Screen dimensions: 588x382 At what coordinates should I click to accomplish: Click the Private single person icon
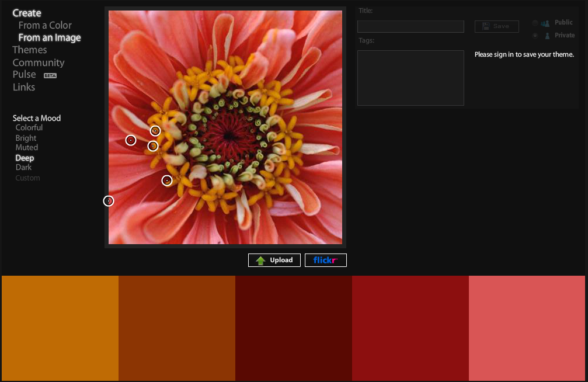click(x=547, y=36)
